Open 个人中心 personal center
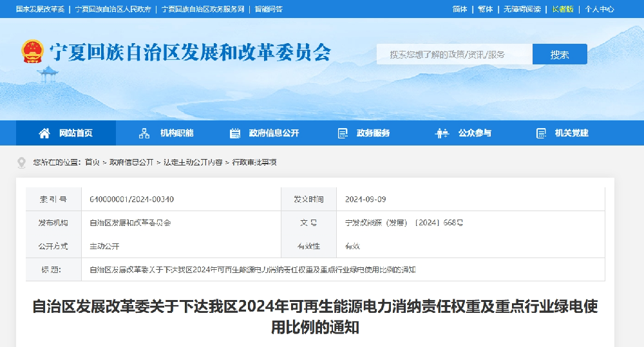The image size is (644, 347). click(599, 9)
